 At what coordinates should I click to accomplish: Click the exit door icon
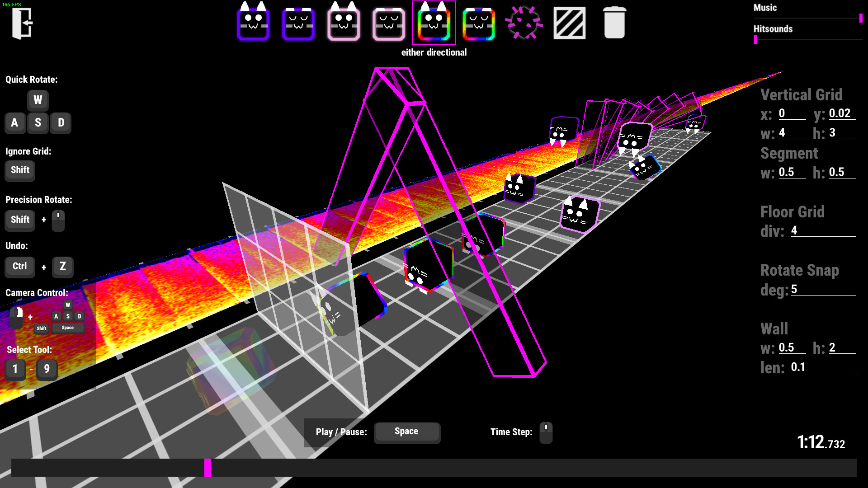tap(22, 23)
